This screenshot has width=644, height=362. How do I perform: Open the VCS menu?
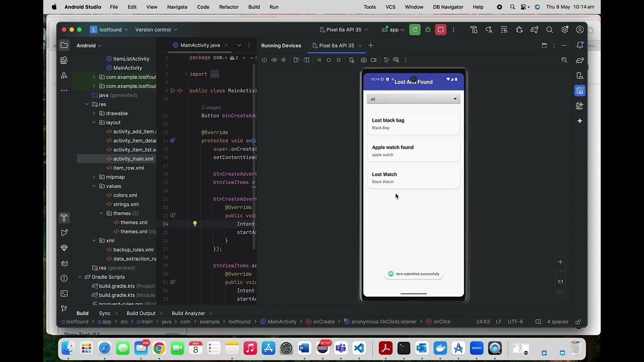390,7
